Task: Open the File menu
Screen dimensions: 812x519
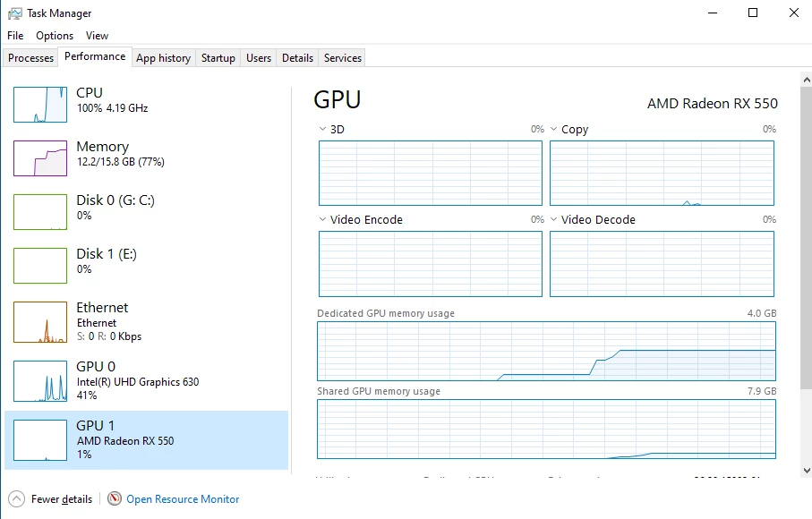Action: tap(15, 36)
